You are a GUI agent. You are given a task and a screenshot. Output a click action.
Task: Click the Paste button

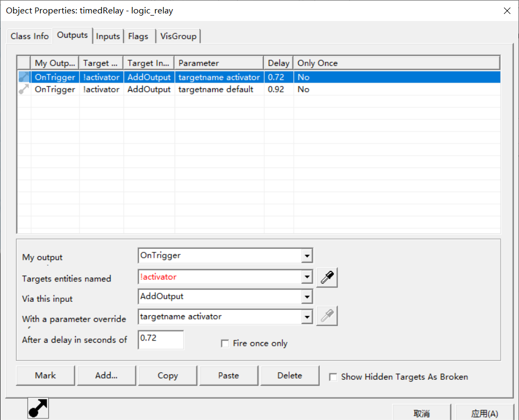point(228,375)
